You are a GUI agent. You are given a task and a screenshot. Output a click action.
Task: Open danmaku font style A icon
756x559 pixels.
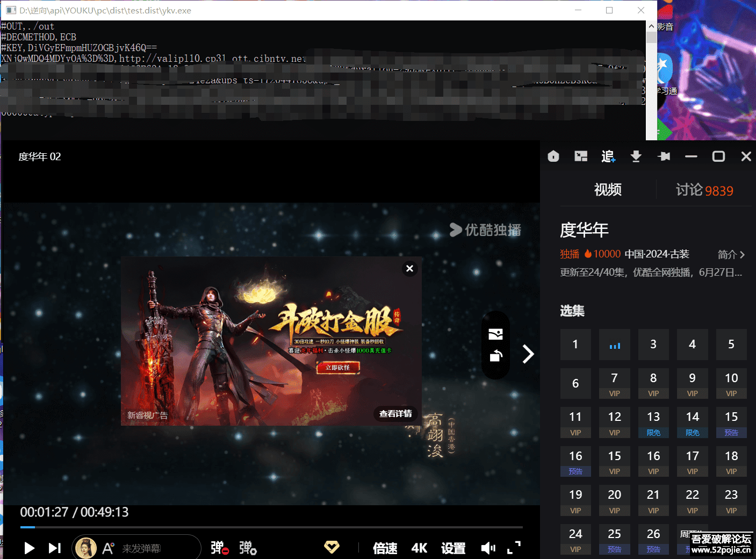[108, 548]
